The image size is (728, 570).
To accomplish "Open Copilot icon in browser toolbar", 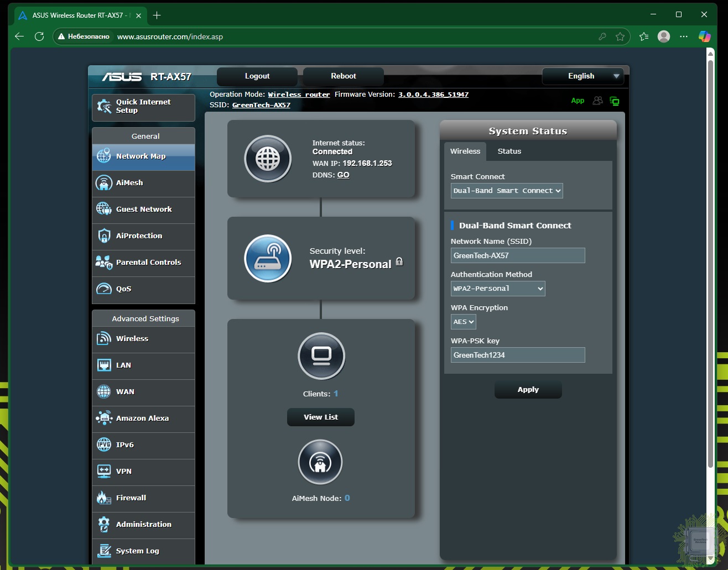I will point(704,36).
